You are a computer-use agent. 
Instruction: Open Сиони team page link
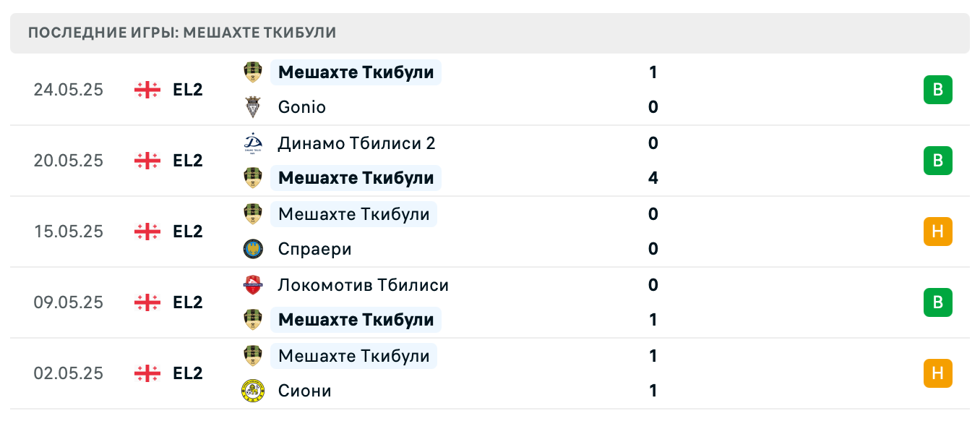point(304,391)
